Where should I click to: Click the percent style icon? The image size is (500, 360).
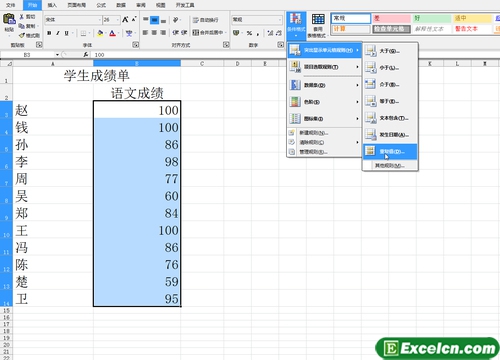coord(249,33)
